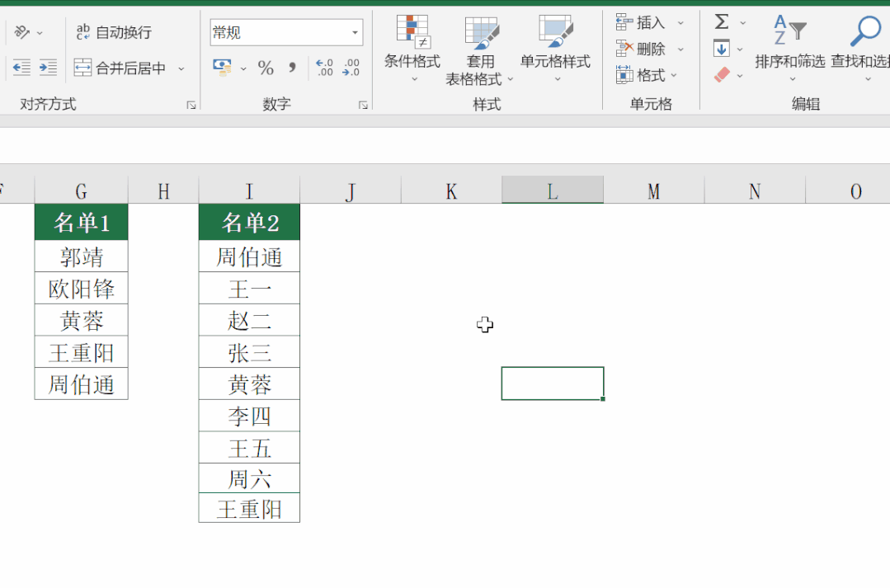The image size is (890, 588).
Task: Expand the Fill dropdown arrow
Action: coord(740,49)
